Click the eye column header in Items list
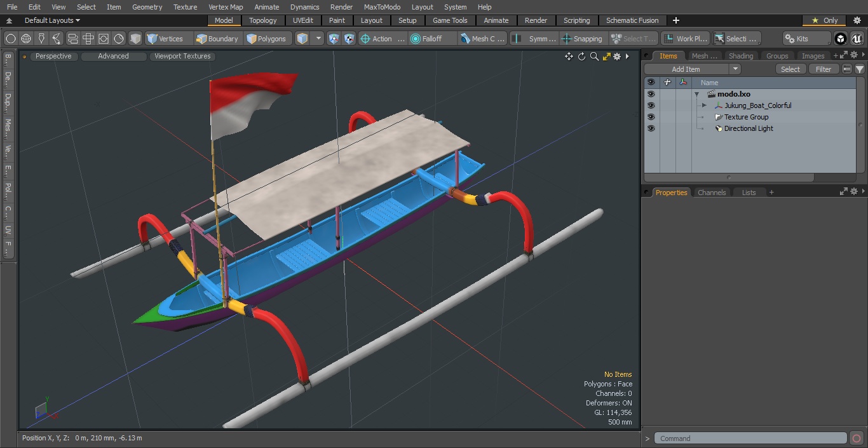868x448 pixels. 651,83
